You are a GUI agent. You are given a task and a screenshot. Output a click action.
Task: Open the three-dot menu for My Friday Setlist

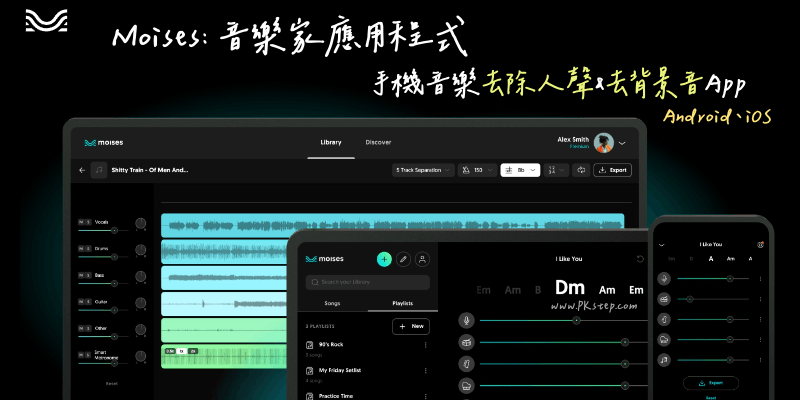point(425,371)
